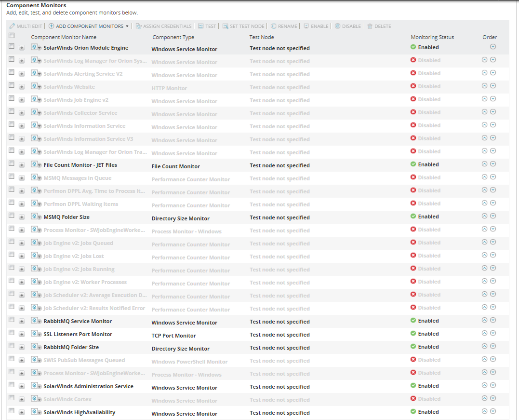
Task: Move SSL Listeners Port Monitor down in order
Action: click(x=493, y=333)
